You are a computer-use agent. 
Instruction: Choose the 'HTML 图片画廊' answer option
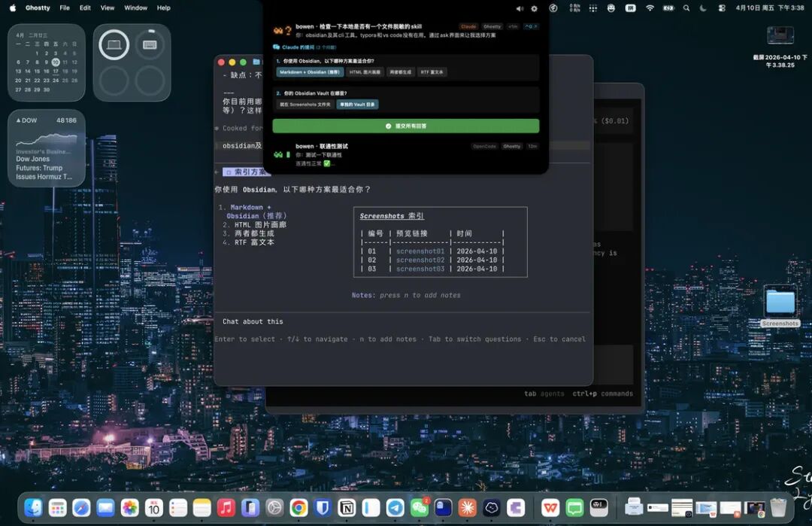click(x=365, y=72)
